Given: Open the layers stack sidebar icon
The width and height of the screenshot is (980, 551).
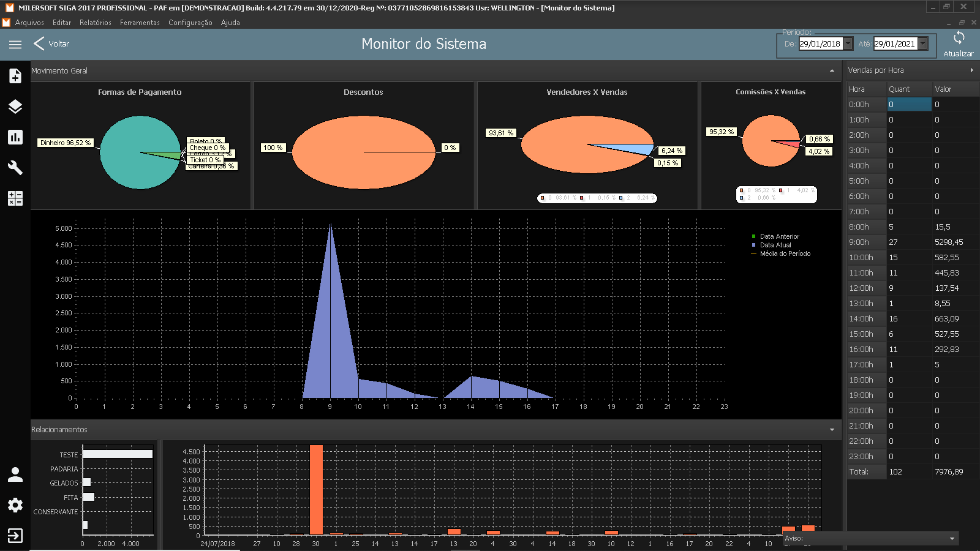Looking at the screenshot, I should (15, 107).
